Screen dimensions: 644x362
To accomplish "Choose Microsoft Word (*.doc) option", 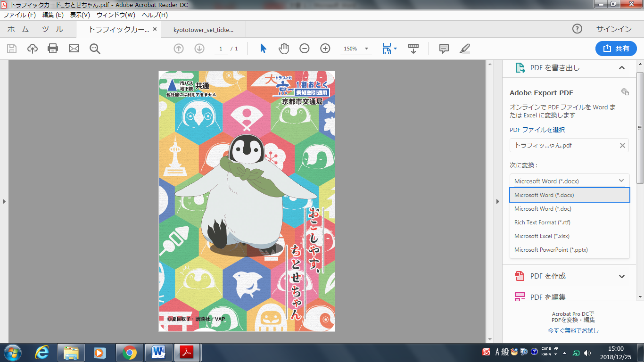I will (x=570, y=209).
